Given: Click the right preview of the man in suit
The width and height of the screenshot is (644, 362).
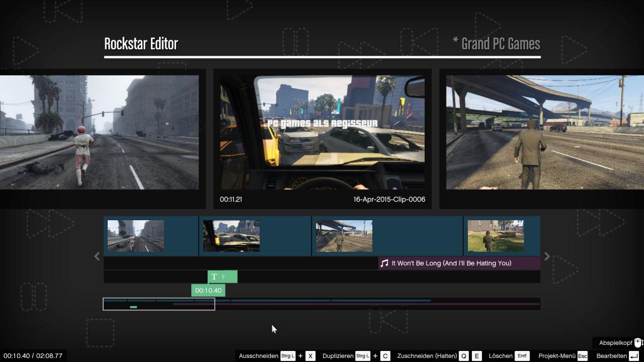Looking at the screenshot, I should (545, 132).
